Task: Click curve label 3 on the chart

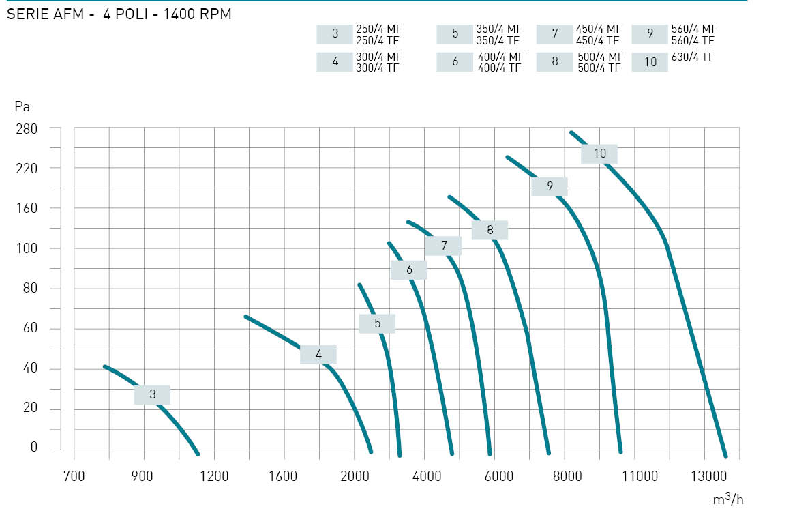Action: [x=152, y=395]
